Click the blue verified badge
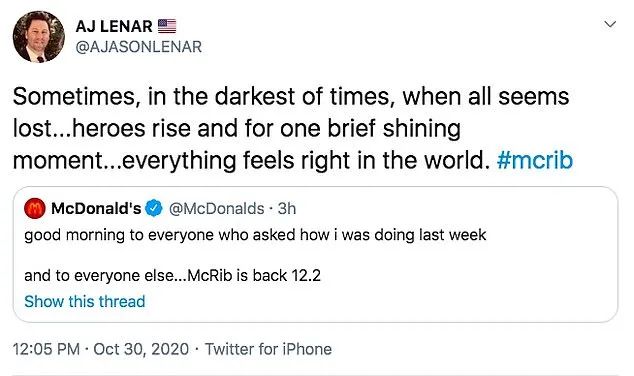 154,209
